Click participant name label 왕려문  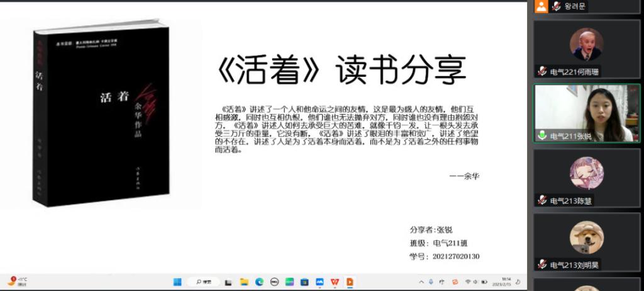click(x=575, y=6)
